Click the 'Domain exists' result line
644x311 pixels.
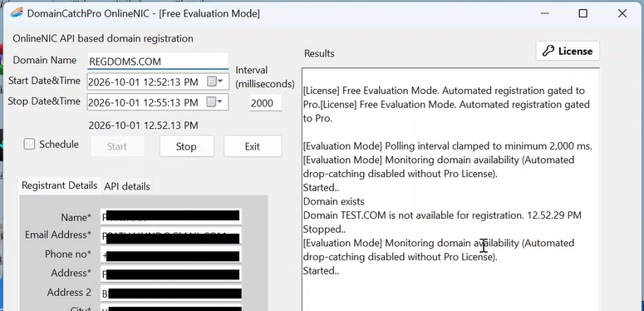pos(333,201)
